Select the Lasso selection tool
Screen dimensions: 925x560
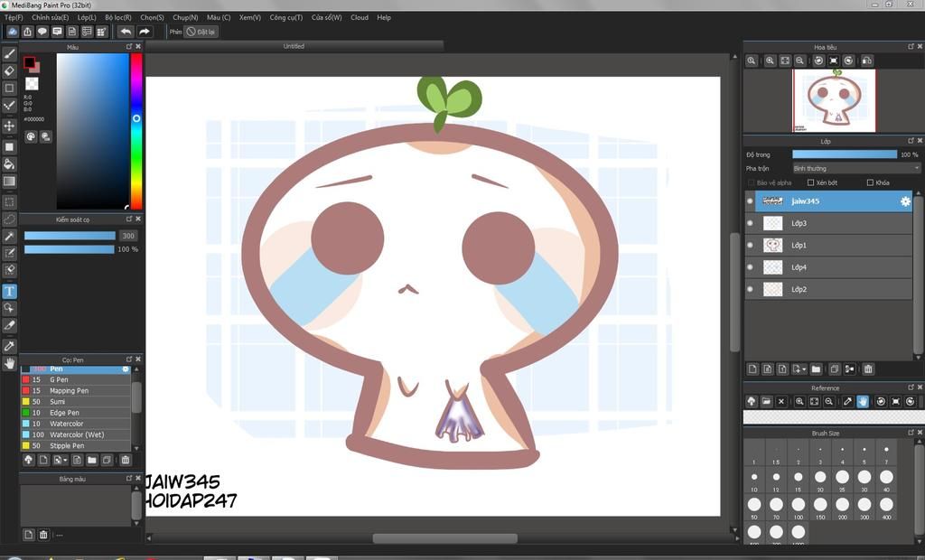click(9, 219)
